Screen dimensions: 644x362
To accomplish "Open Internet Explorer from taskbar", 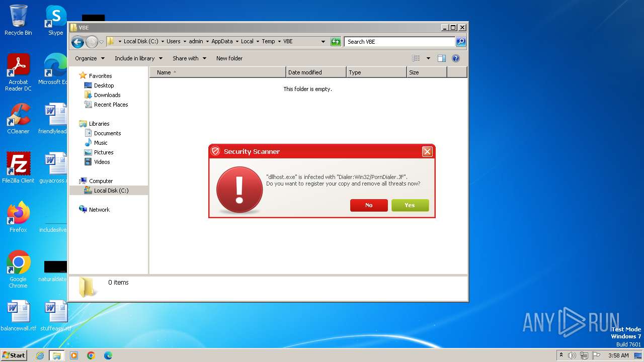I will coord(40,355).
